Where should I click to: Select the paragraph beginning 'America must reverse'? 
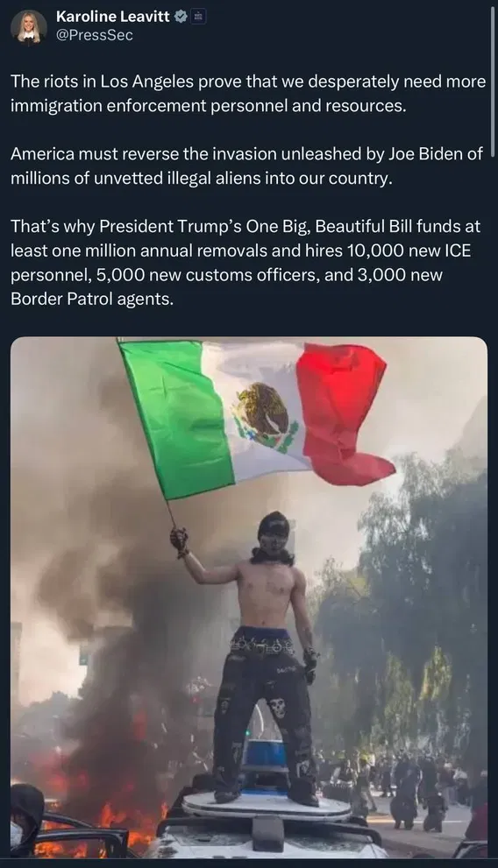tap(246, 166)
